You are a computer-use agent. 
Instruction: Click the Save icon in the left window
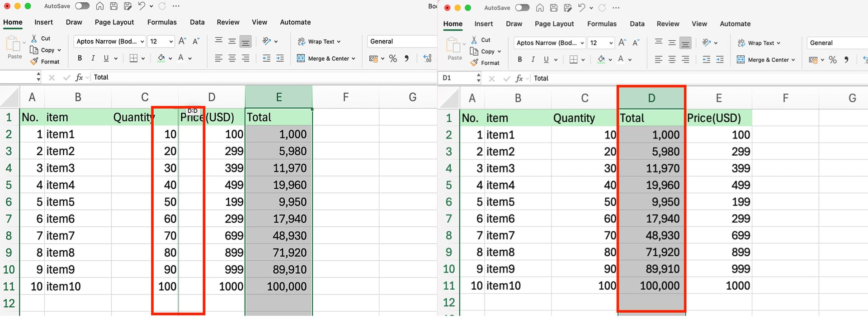click(114, 6)
